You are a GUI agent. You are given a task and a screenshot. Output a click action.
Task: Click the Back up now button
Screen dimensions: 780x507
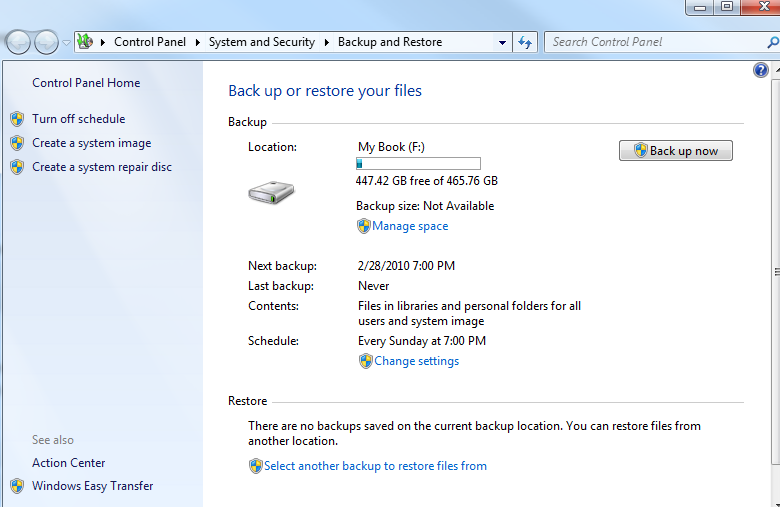click(676, 151)
